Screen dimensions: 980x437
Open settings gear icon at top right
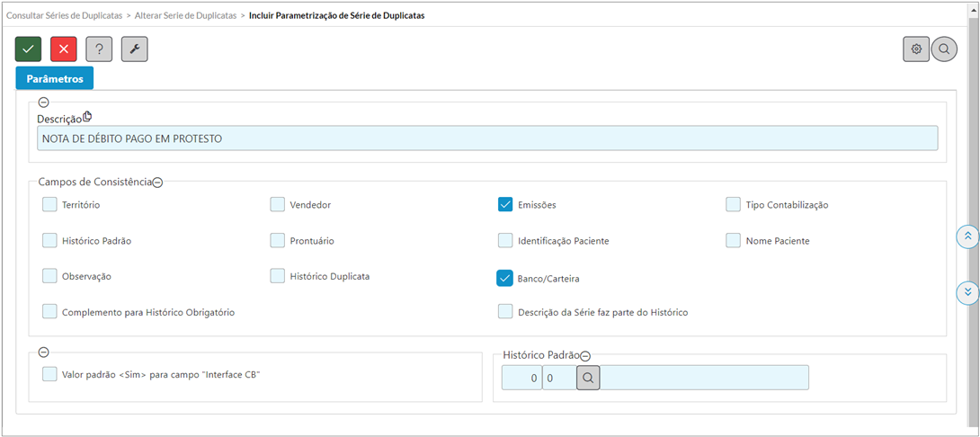pos(916,49)
